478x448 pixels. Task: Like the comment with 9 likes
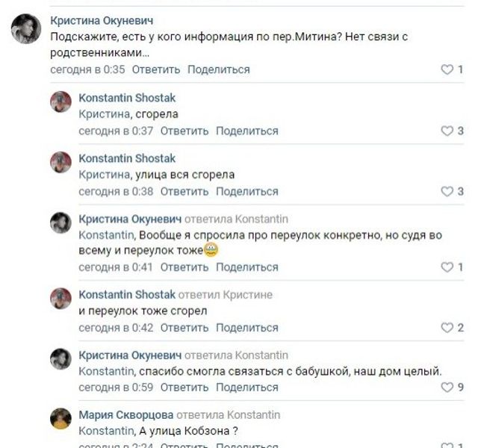click(x=447, y=388)
